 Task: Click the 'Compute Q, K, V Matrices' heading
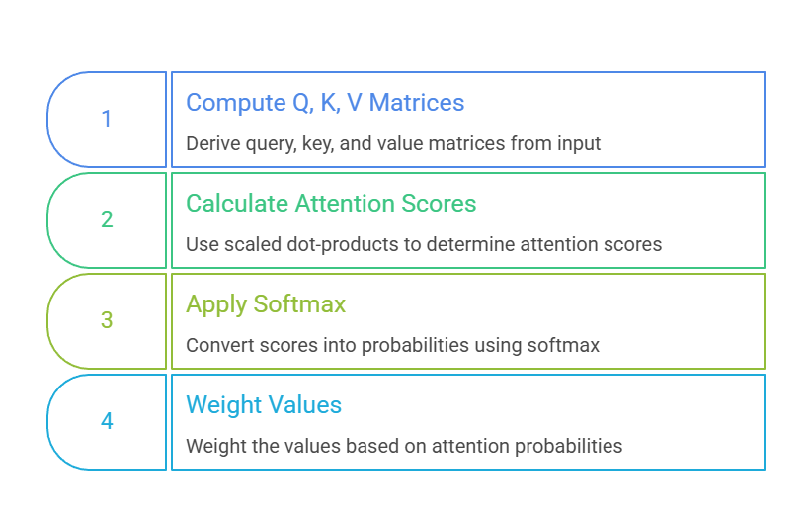coord(325,103)
